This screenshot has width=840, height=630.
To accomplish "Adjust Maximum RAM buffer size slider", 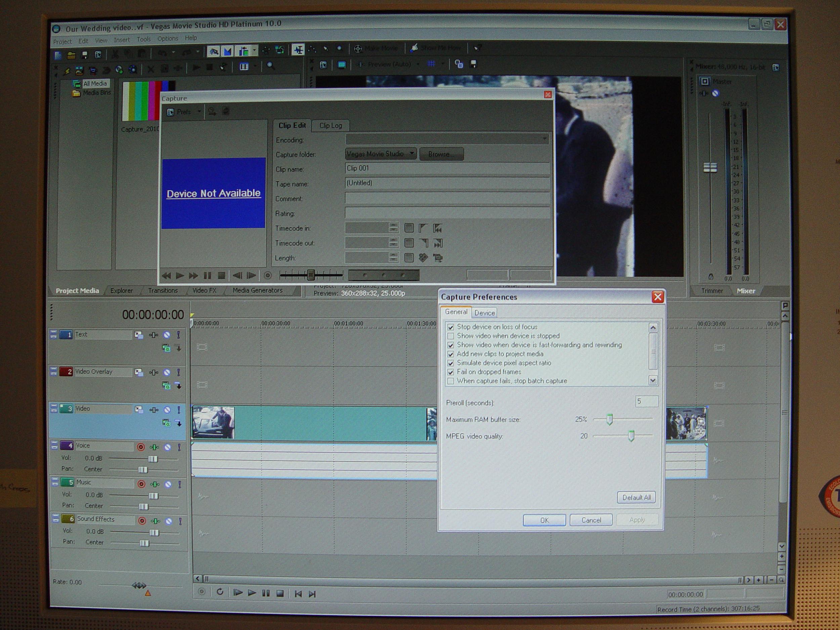I will tap(610, 419).
